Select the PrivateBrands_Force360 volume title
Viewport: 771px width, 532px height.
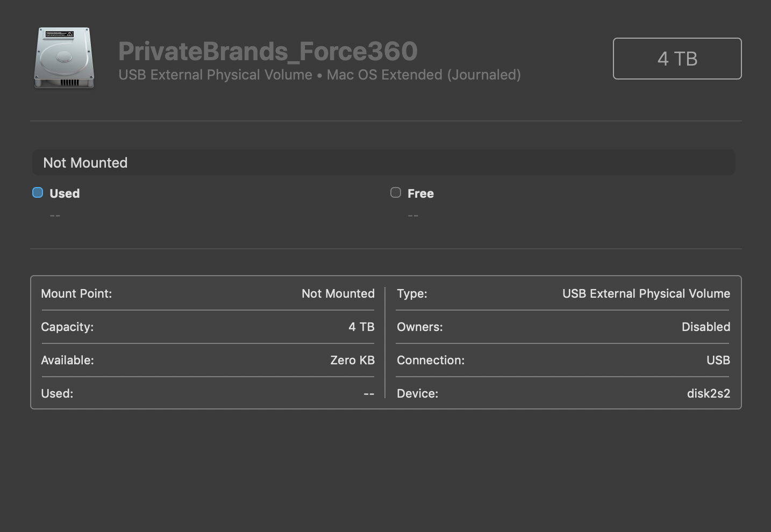268,52
